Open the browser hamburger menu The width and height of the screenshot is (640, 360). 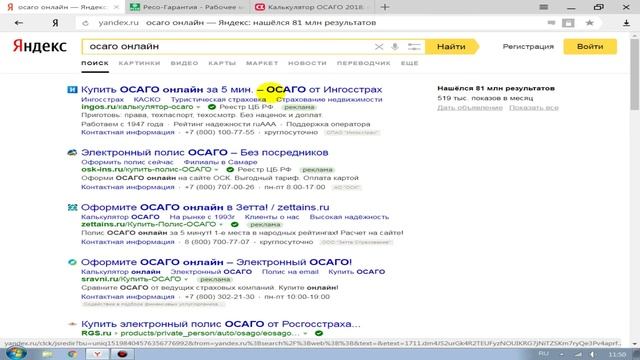coord(544,7)
